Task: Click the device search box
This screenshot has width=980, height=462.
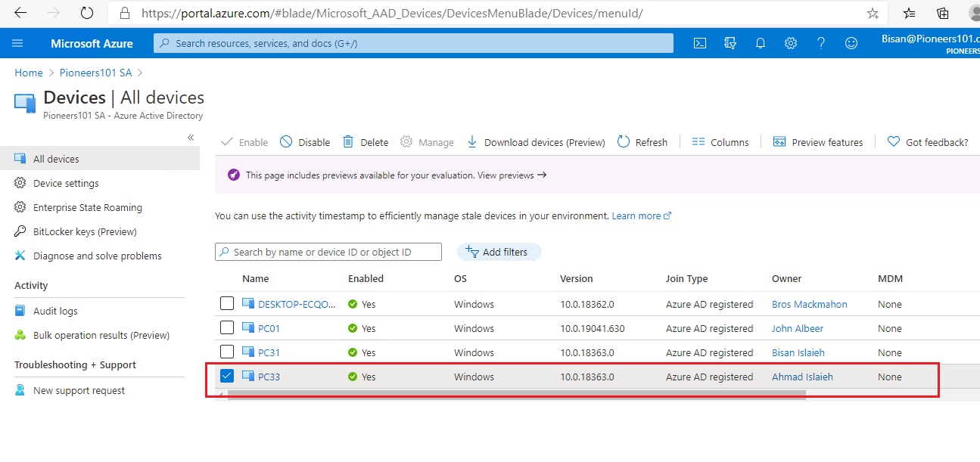Action: pos(328,252)
